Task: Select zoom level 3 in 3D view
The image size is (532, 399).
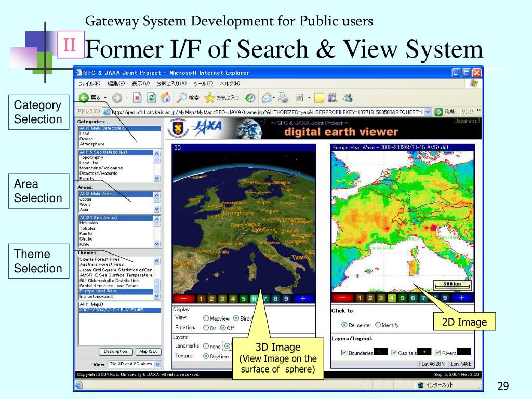Action: coord(222,299)
